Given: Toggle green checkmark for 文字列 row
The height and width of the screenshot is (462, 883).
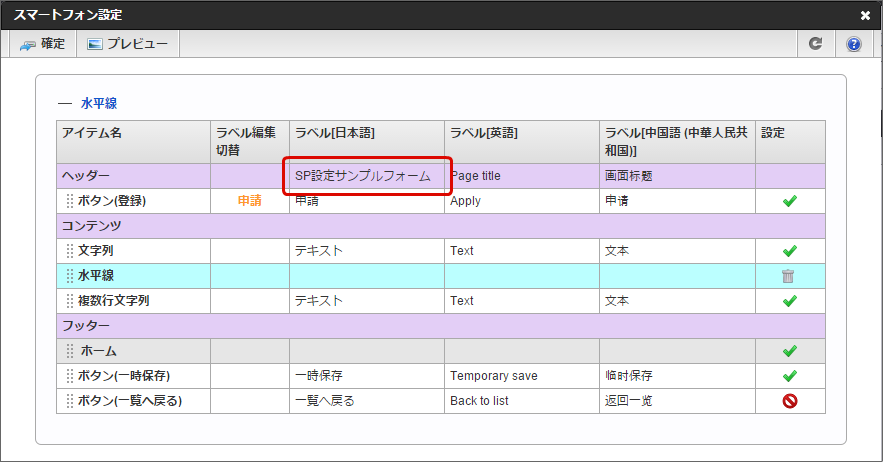Looking at the screenshot, I should click(790, 251).
